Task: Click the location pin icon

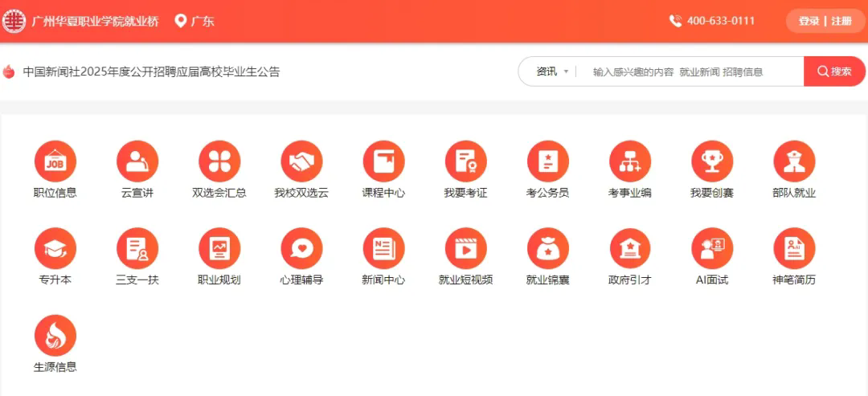Action: [180, 21]
